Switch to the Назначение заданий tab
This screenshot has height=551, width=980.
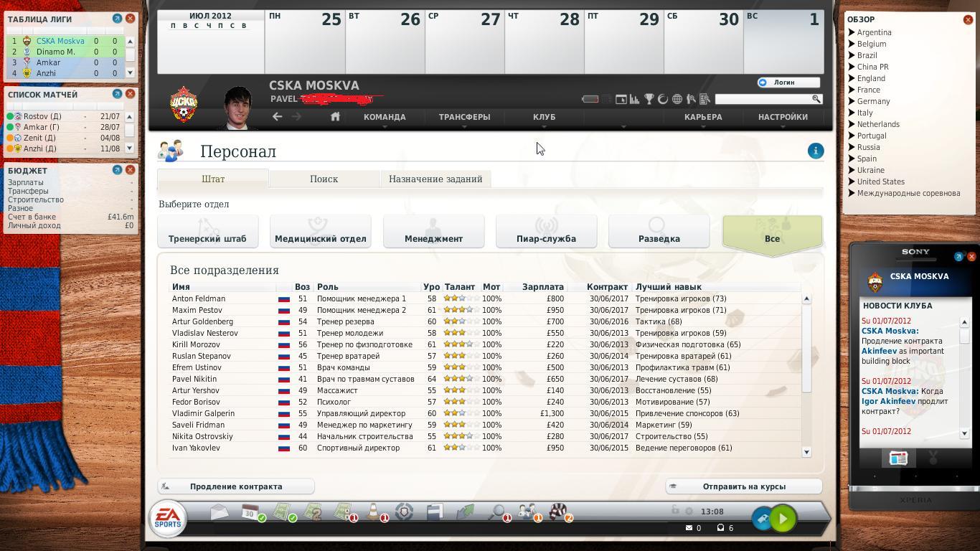tap(435, 179)
